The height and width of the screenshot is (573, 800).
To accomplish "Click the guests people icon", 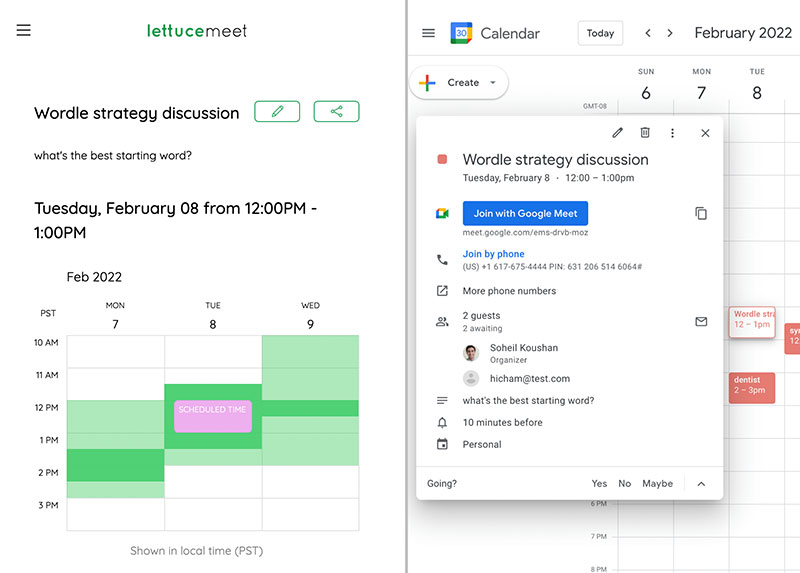I will point(442,321).
